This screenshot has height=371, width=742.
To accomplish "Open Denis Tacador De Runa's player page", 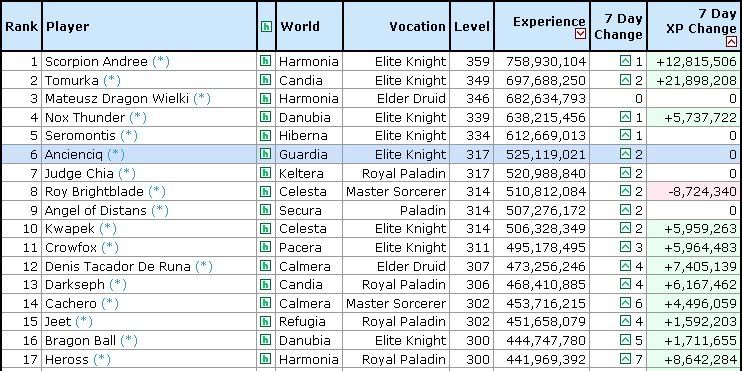I will pyautogui.click(x=118, y=266).
